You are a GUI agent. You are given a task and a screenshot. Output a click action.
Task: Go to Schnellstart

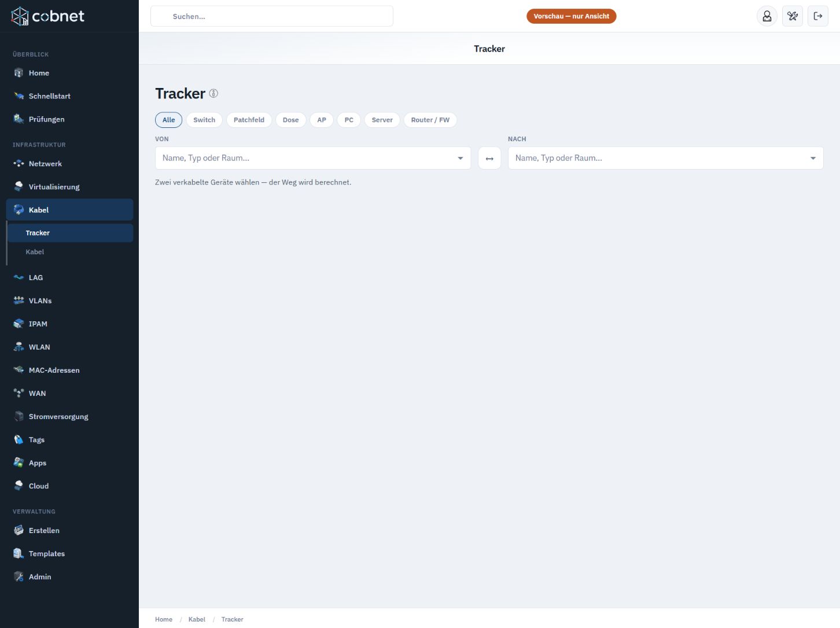pyautogui.click(x=69, y=96)
